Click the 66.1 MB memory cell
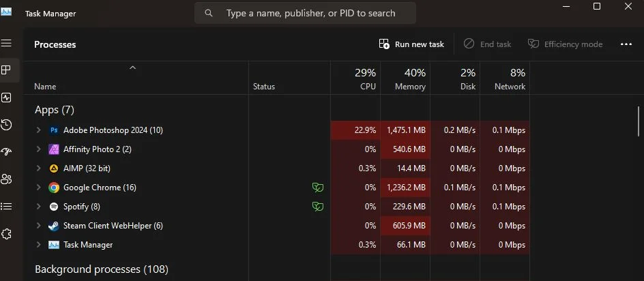Screen dimensions: 644x281 pos(405,245)
